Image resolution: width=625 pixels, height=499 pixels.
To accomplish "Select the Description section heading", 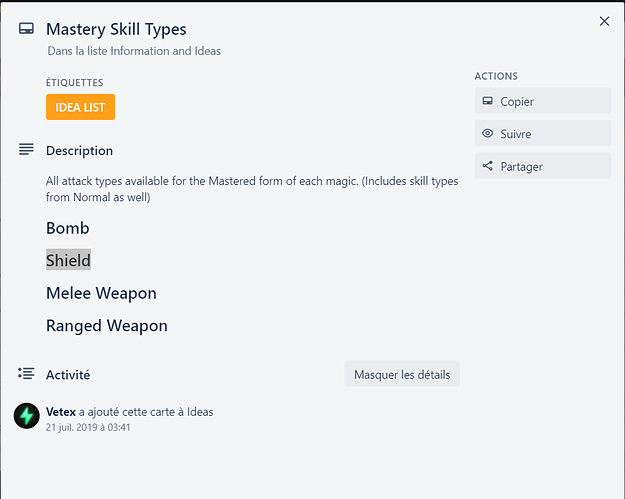I will (x=79, y=151).
